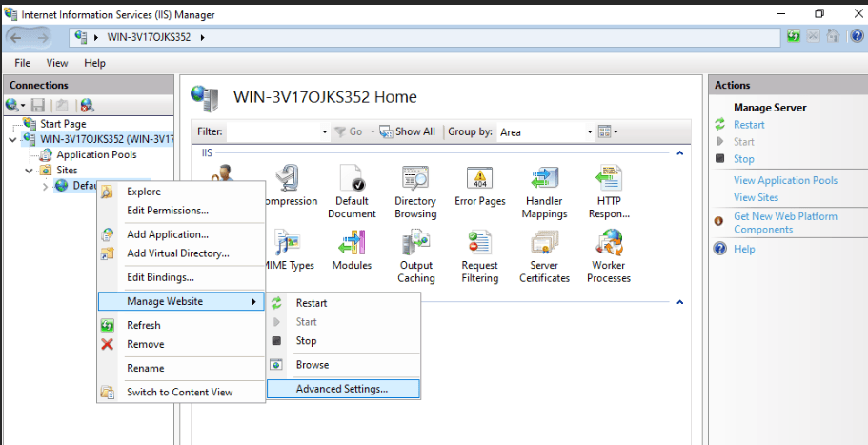This screenshot has height=445, width=868.
Task: Collapse the Sites tree node
Action: 30,171
